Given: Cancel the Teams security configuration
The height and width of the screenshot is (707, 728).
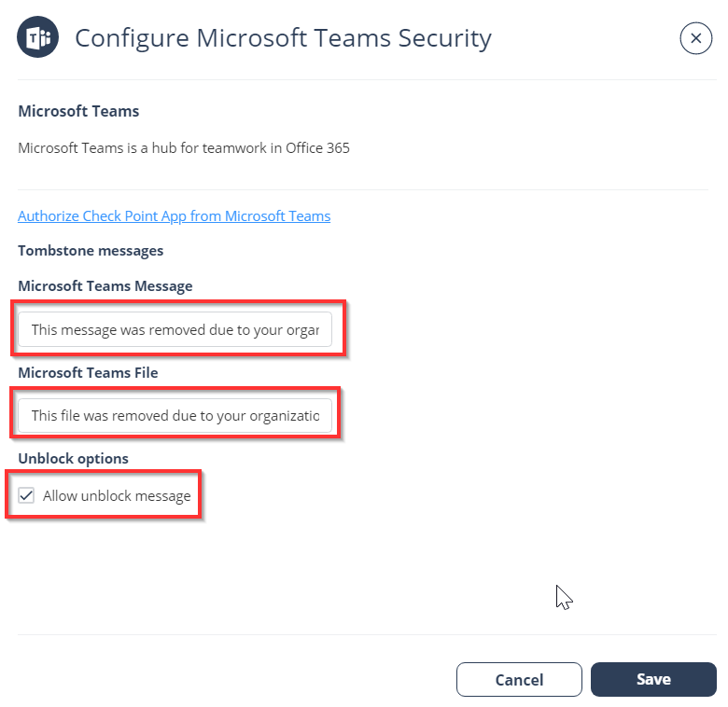Looking at the screenshot, I should (519, 680).
